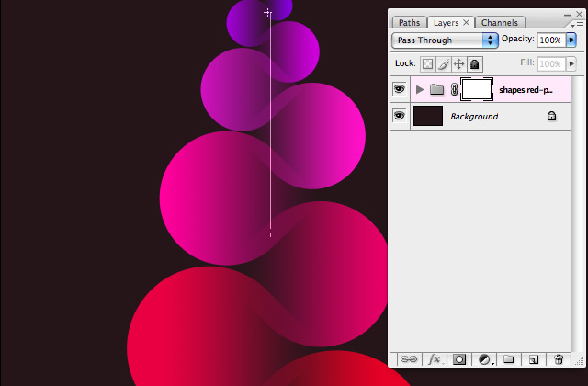Open the Layers panel options menu

click(578, 25)
